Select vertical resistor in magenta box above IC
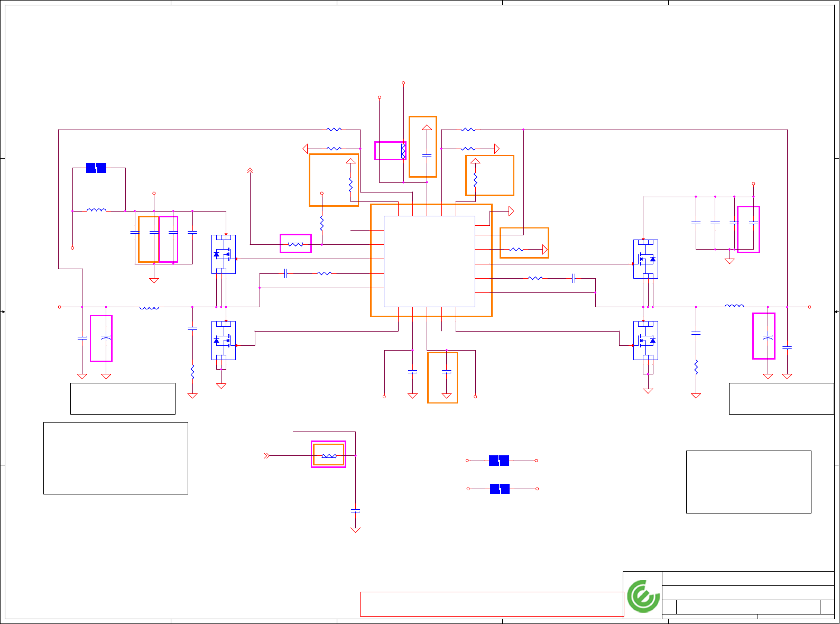Image resolution: width=840 pixels, height=624 pixels. (403, 151)
